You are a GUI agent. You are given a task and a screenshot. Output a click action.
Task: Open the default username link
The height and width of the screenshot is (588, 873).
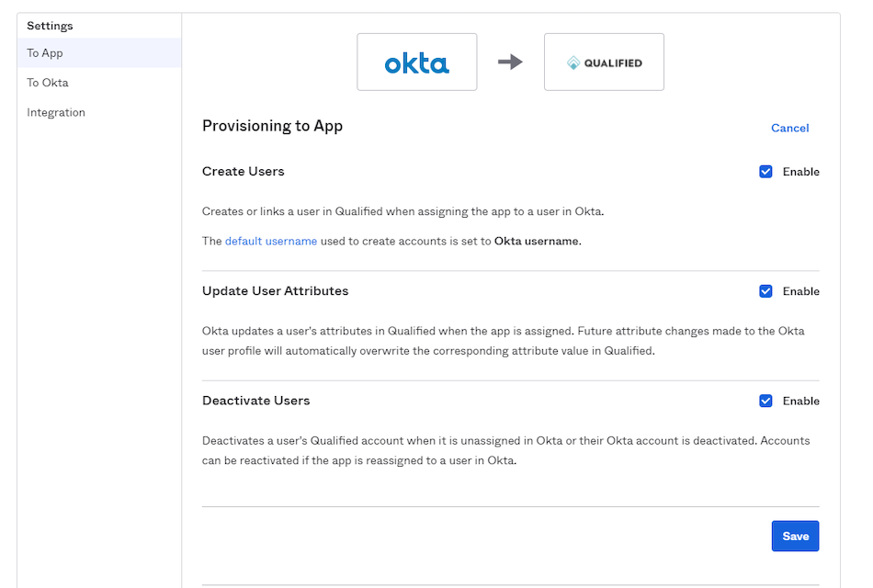pyautogui.click(x=270, y=241)
